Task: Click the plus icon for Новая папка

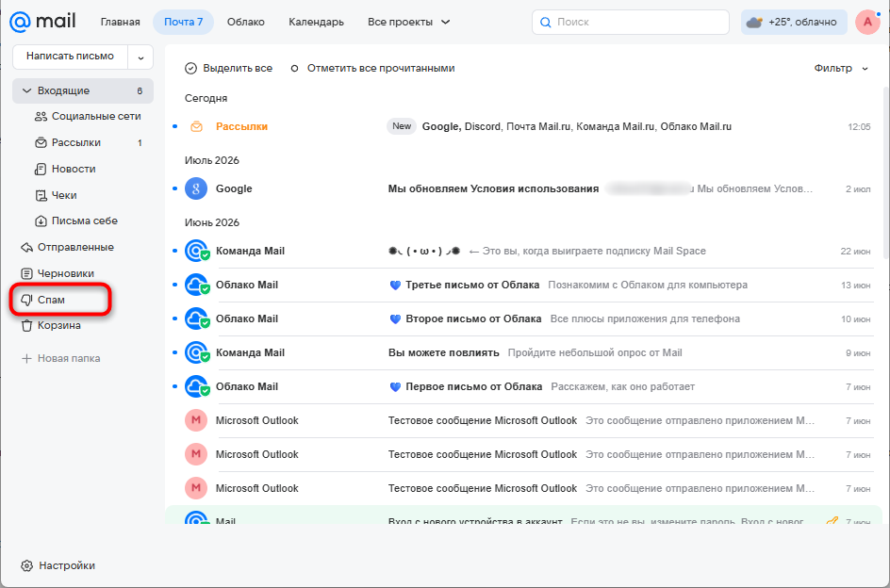Action: click(26, 359)
